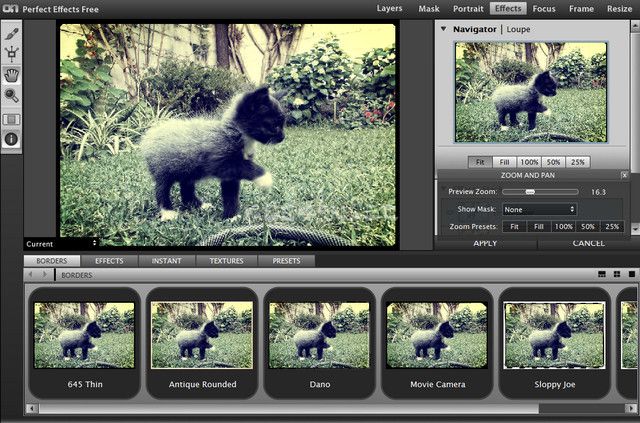Click Fill button under Navigator preview
640x423 pixels.
click(504, 162)
